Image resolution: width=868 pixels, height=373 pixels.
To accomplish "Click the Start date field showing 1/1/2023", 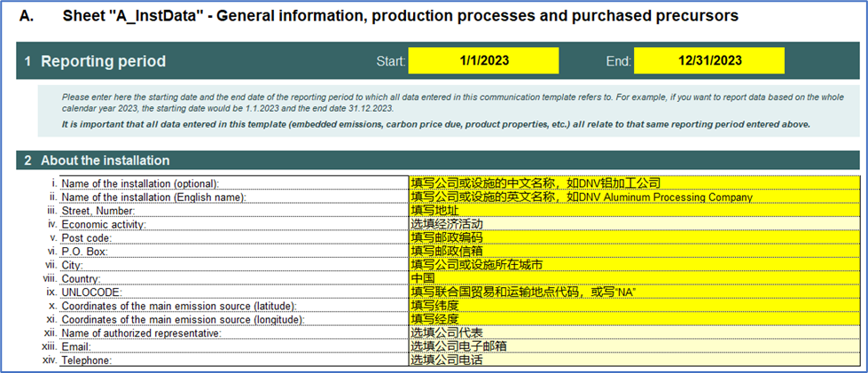I will pos(482,60).
